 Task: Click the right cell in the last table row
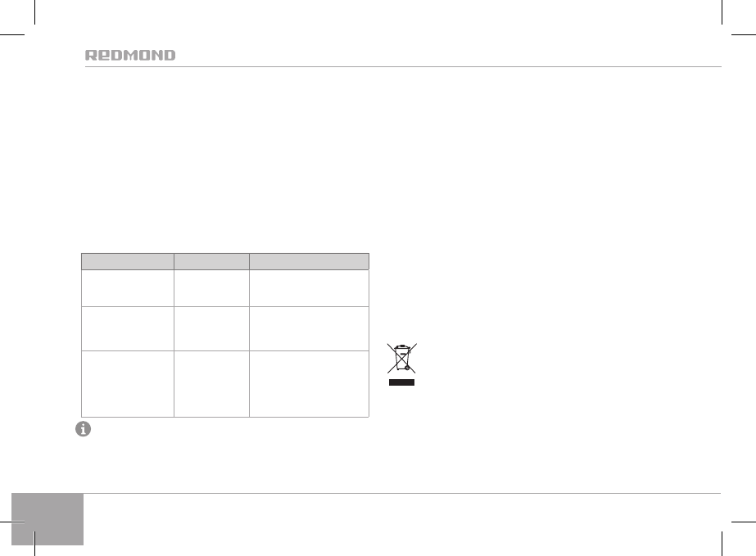tap(310, 383)
